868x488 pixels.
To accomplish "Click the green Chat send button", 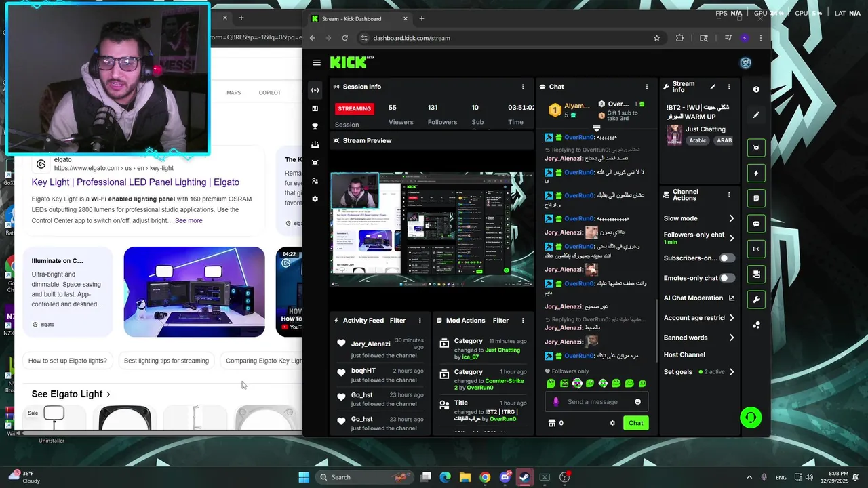I will point(635,423).
